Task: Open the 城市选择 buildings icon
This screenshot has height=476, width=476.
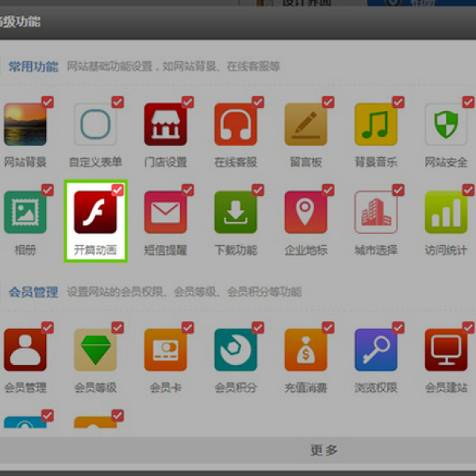Action: [x=376, y=212]
